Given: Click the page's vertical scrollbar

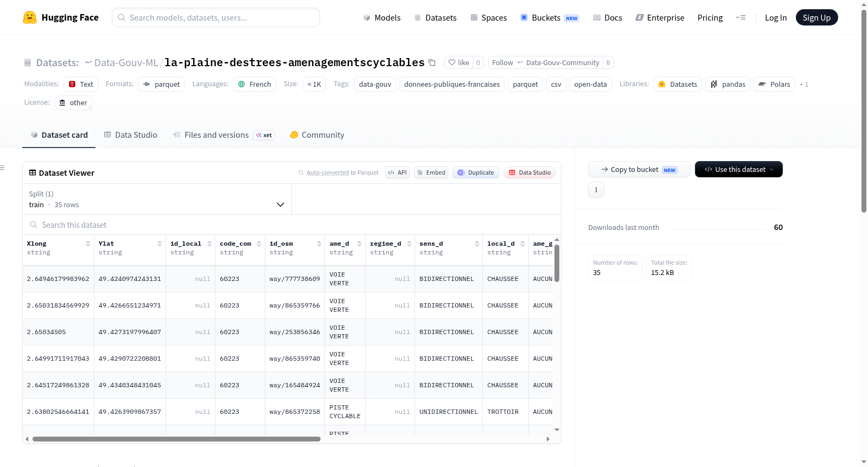Looking at the screenshot, I should [864, 111].
